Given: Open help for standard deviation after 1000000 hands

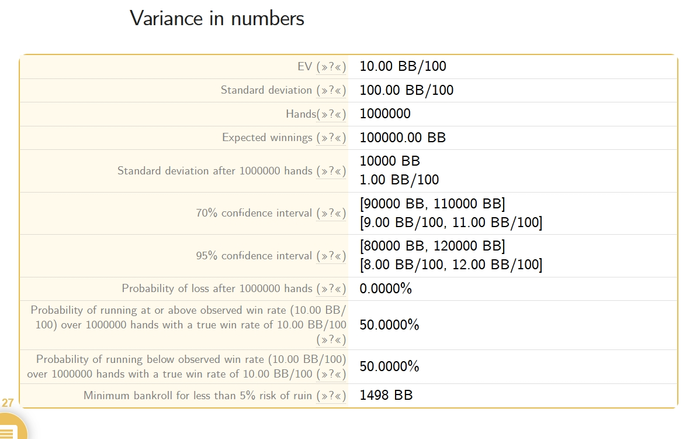Looking at the screenshot, I should click(x=331, y=171).
